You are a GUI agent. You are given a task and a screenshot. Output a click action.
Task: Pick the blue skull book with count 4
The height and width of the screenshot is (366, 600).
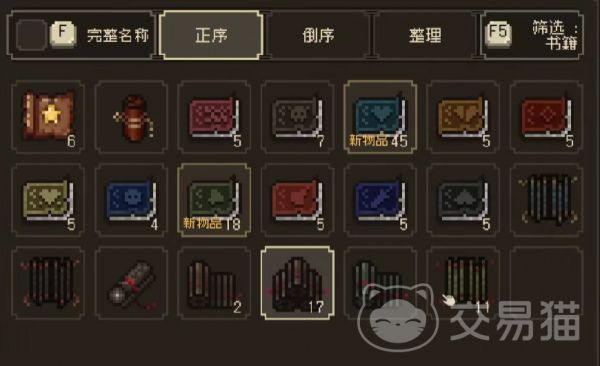pyautogui.click(x=131, y=200)
